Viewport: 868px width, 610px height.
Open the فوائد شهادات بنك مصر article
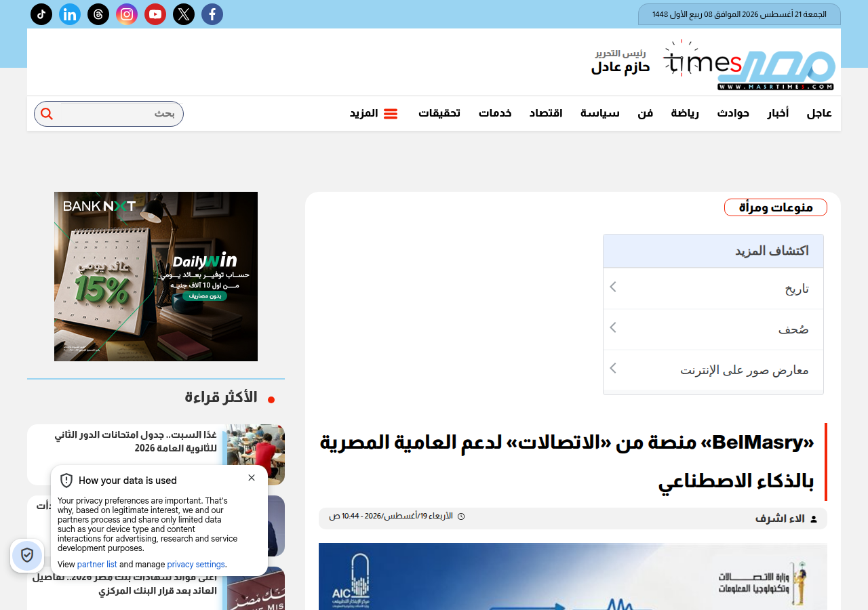point(124,584)
